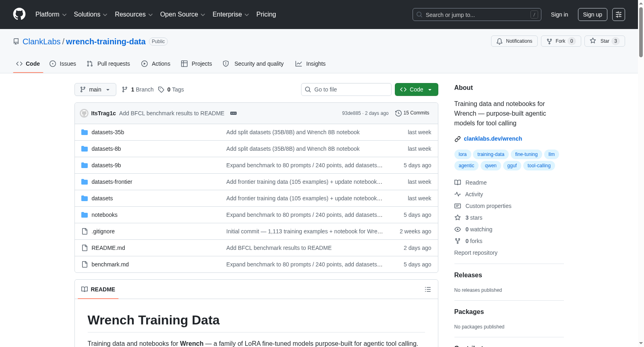The width and height of the screenshot is (644, 347).
Task: Click the branch icon beside 1 Branch
Action: (125, 89)
